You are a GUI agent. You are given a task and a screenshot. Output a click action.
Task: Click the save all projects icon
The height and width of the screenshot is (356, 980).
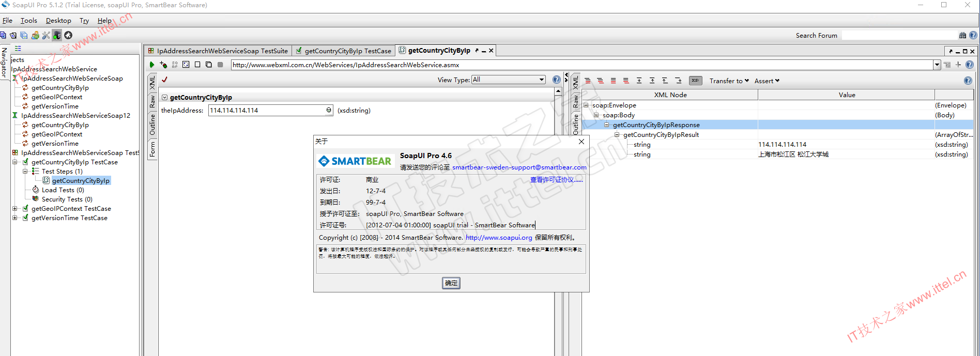[x=24, y=35]
